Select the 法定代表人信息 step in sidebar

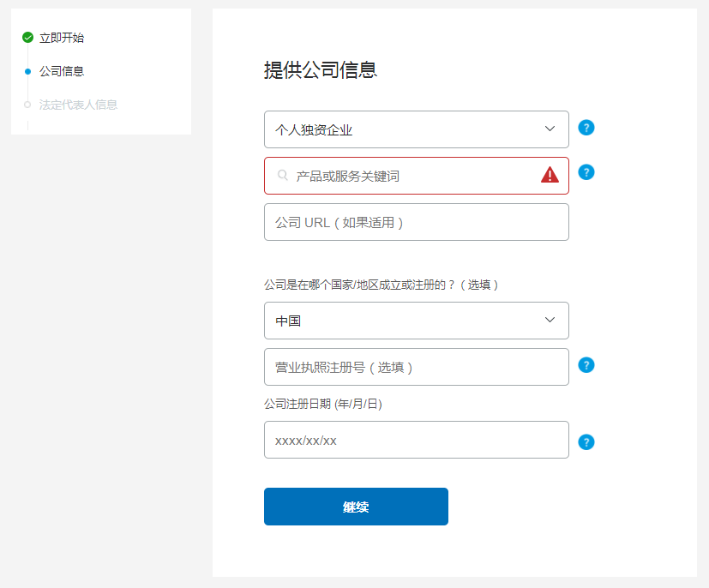pos(78,105)
